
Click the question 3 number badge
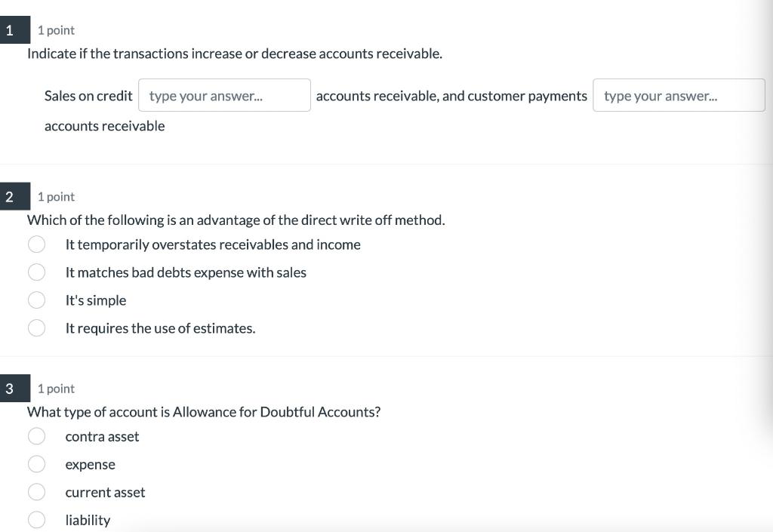10,388
